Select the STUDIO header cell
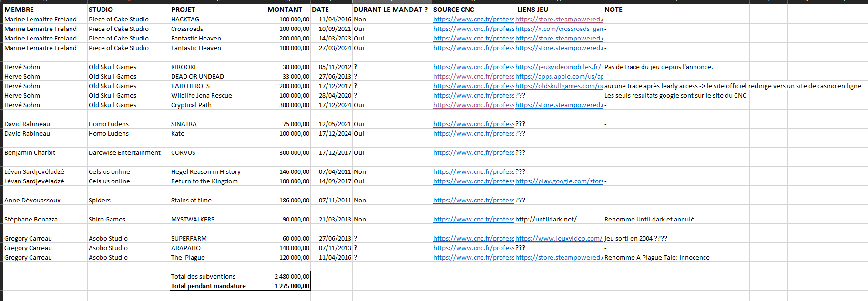Image resolution: width=868 pixels, height=301 pixels. pyautogui.click(x=129, y=10)
